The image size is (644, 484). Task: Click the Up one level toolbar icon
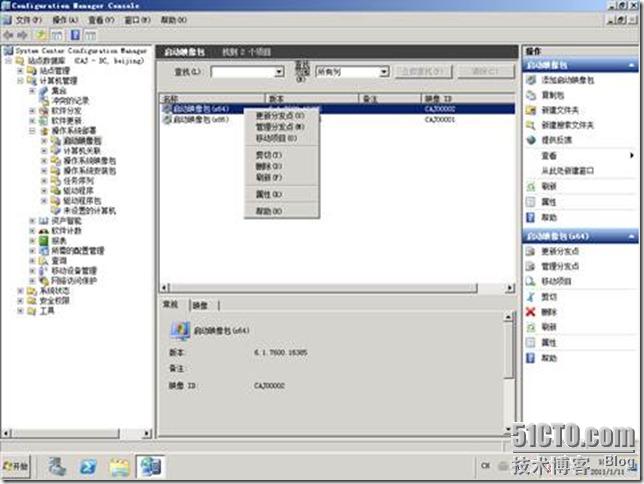click(40, 35)
